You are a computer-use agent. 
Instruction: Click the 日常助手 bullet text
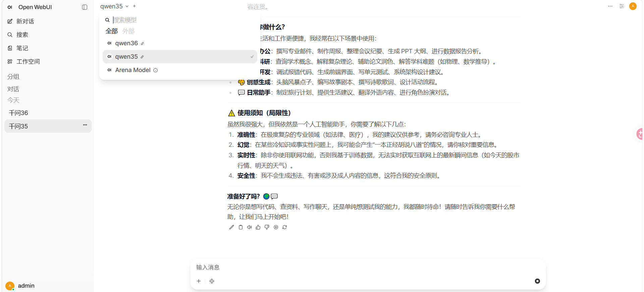[259, 93]
